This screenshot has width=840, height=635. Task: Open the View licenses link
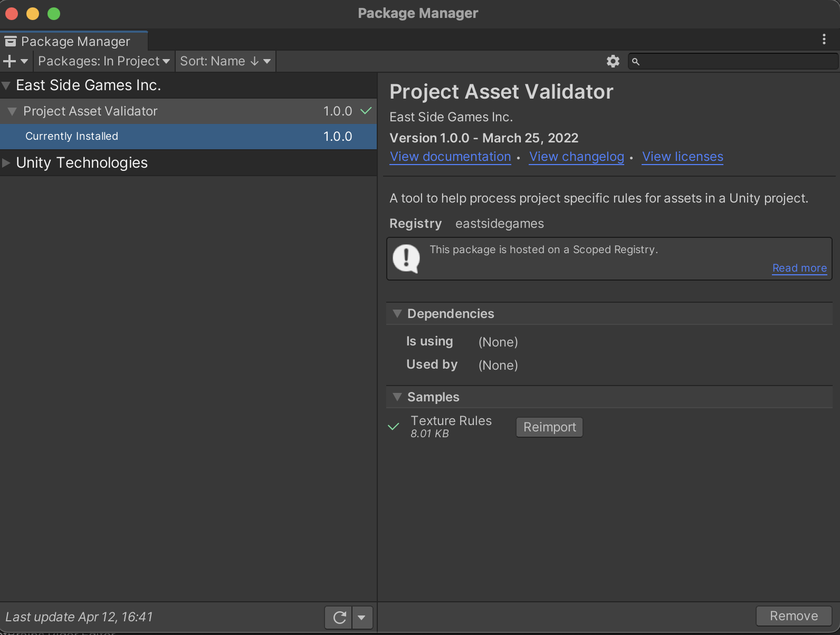[683, 157]
